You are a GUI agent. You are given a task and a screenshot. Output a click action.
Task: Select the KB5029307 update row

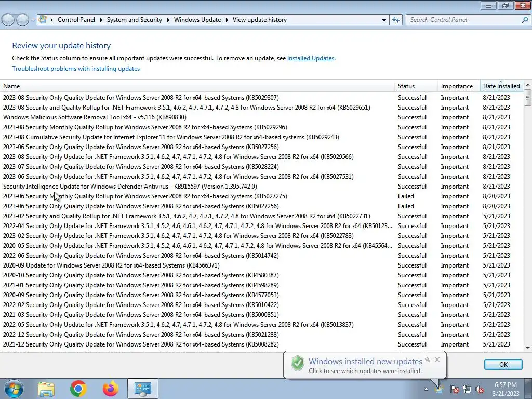pos(261,98)
